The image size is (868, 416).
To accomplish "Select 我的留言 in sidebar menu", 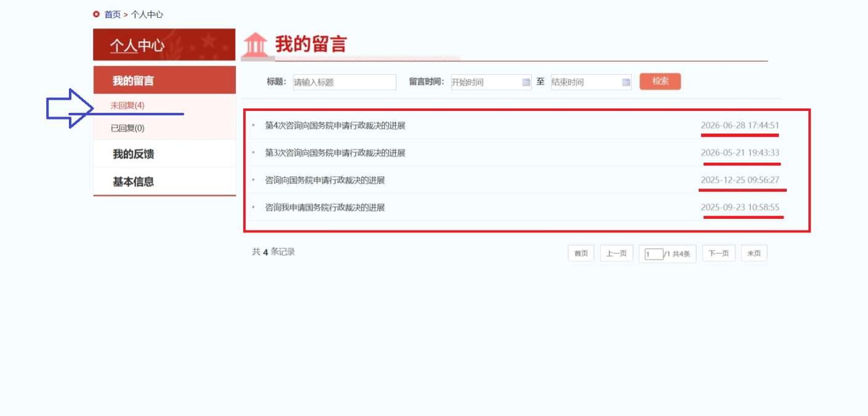I will (164, 80).
